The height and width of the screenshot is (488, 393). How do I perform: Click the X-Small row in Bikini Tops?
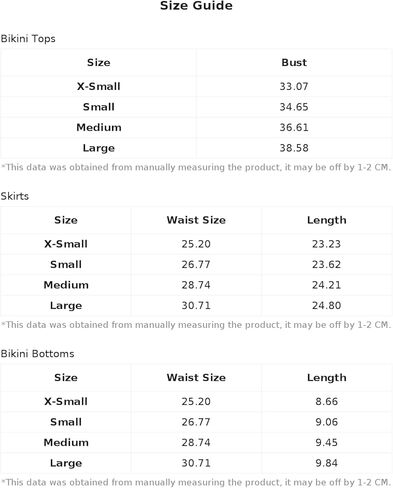(x=196, y=86)
